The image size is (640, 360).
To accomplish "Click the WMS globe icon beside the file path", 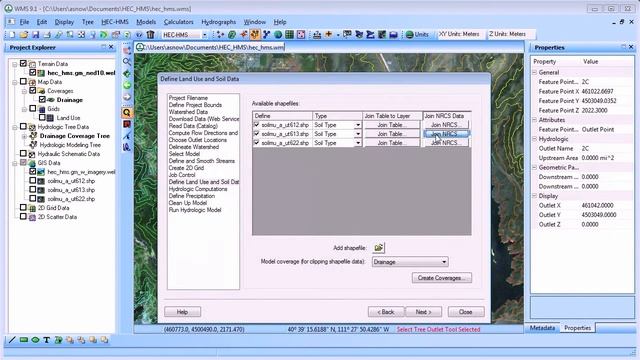I will coord(140,47).
